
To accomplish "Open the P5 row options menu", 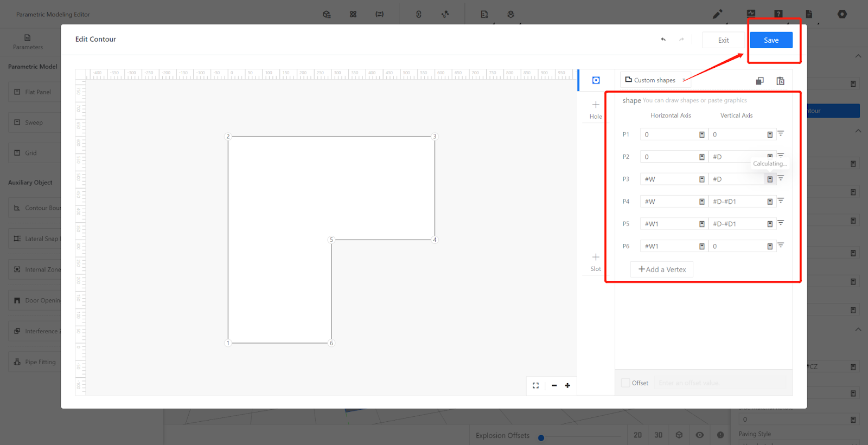I will point(781,223).
